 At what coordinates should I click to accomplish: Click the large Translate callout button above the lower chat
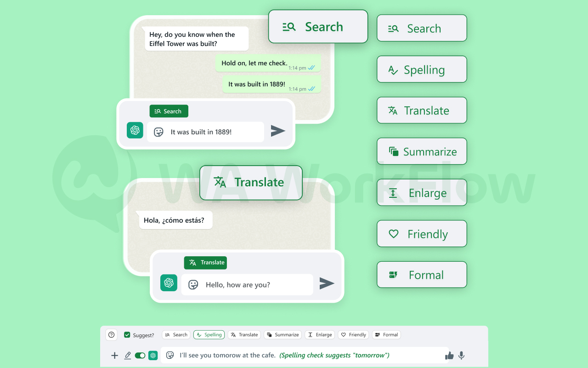pos(251,183)
